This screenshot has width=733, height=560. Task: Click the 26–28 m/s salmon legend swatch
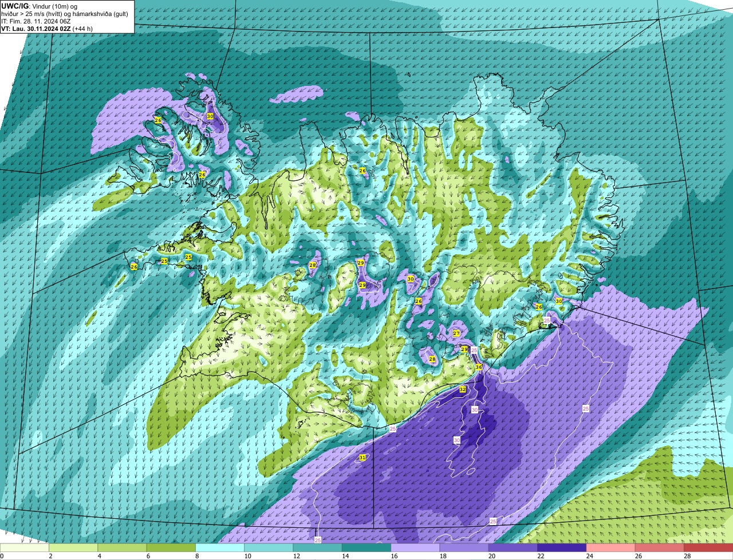[x=660, y=548]
